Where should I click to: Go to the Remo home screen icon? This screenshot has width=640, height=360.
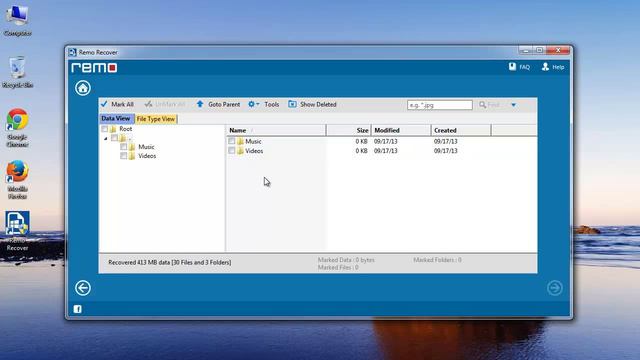pyautogui.click(x=83, y=88)
